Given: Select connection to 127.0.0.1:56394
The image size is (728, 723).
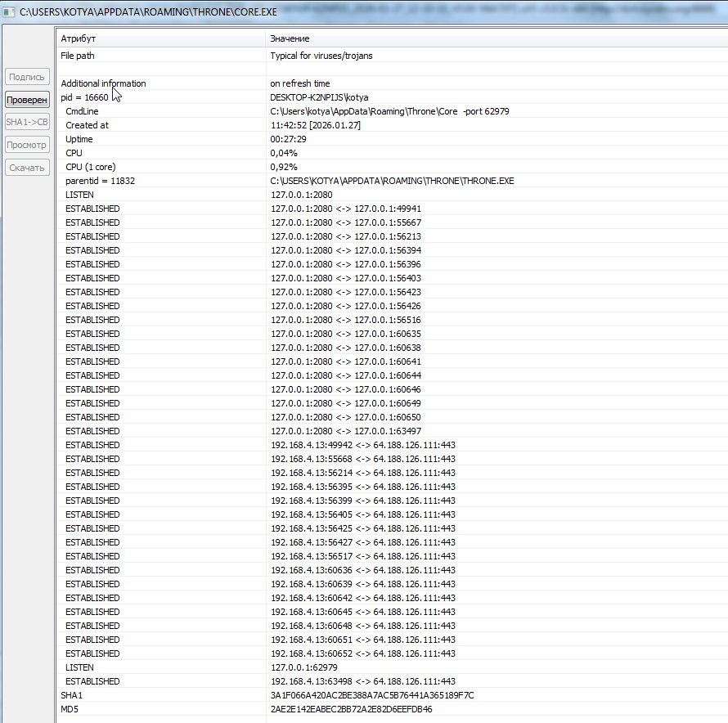Looking at the screenshot, I should coord(346,250).
